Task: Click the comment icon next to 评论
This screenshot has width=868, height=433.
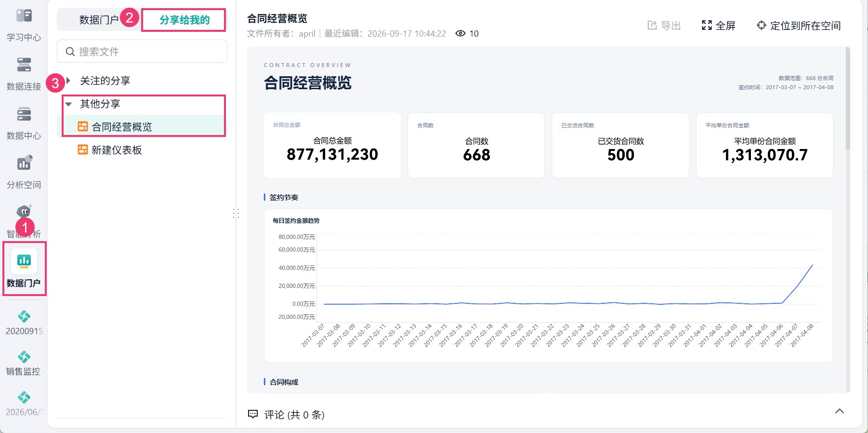Action: click(253, 414)
